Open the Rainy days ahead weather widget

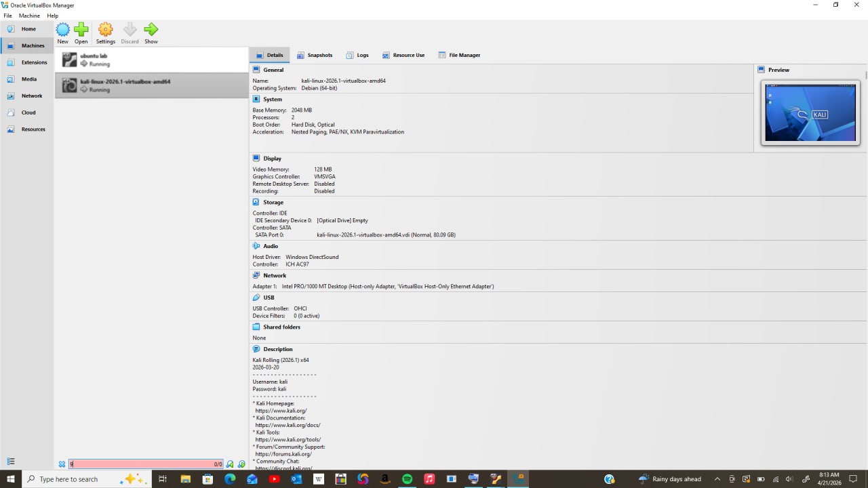[670, 479]
